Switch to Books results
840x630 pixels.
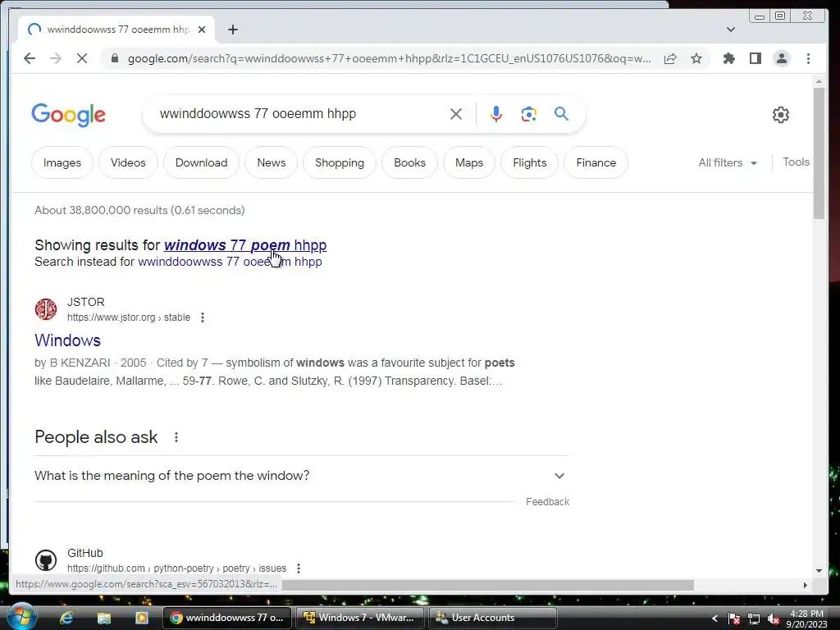(x=410, y=163)
